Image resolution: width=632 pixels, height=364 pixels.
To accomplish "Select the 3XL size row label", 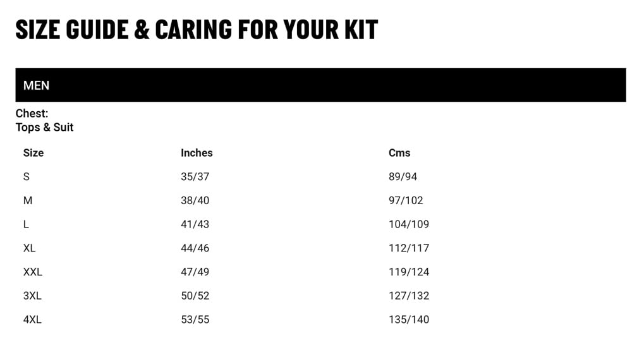I will 32,296.
